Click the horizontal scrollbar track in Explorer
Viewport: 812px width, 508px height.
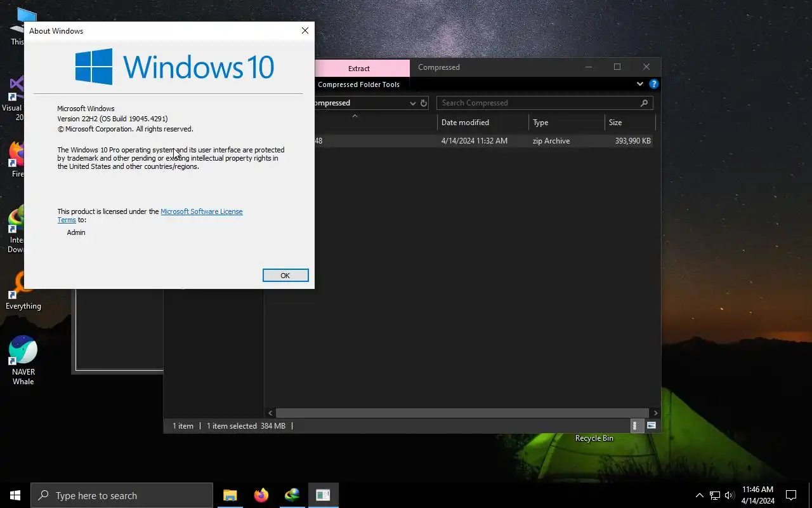[x=463, y=413]
